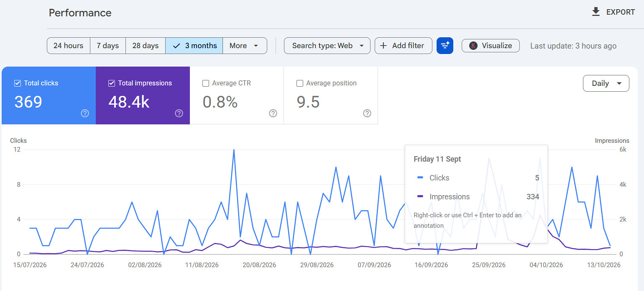Image resolution: width=644 pixels, height=291 pixels.
Task: Select the 28 days date range
Action: click(x=146, y=46)
